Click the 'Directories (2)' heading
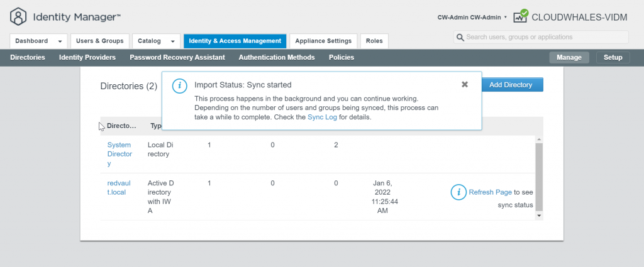The image size is (644, 267). coord(128,86)
